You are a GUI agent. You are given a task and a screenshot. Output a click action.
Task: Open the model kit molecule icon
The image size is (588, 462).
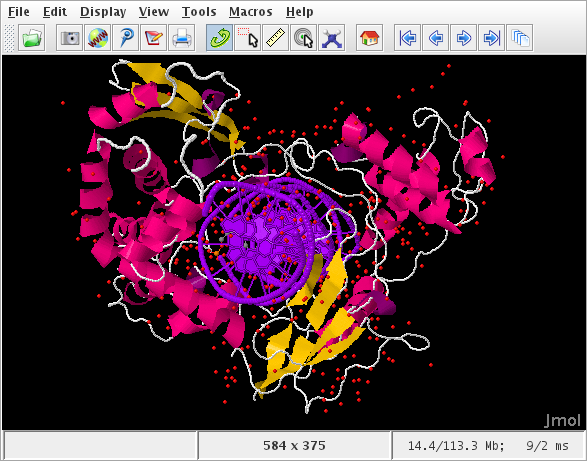(332, 38)
